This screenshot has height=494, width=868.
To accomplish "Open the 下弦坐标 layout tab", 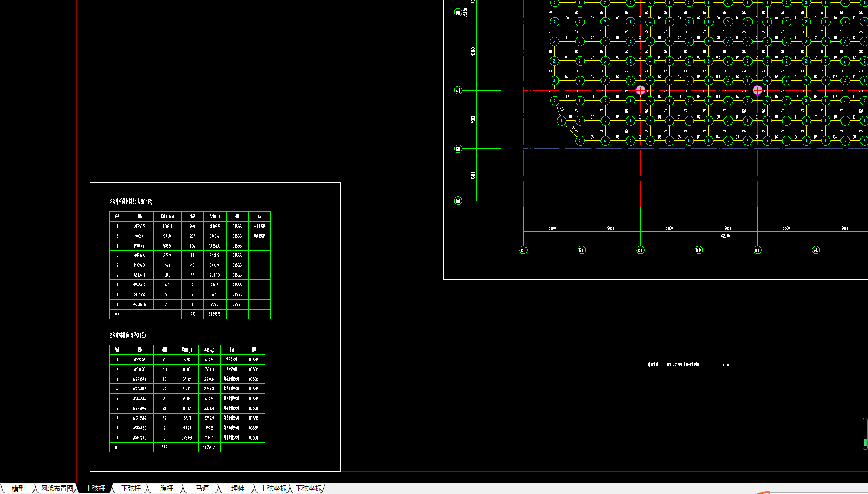I will tap(309, 489).
